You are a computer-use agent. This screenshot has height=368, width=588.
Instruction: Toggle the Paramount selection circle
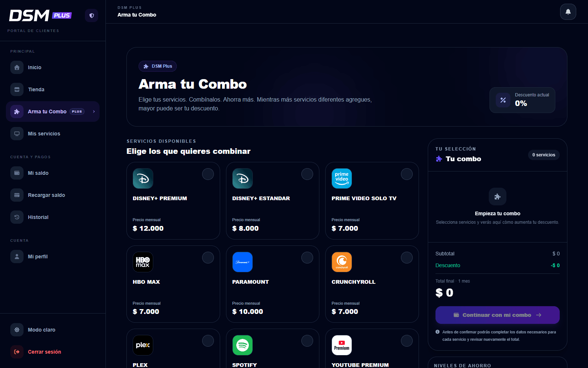tap(307, 258)
